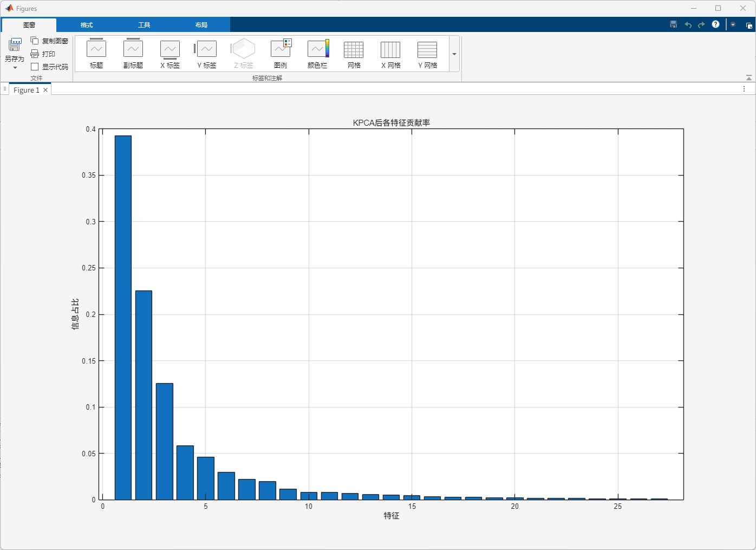Click the y-axis label 信息占比

(x=75, y=314)
